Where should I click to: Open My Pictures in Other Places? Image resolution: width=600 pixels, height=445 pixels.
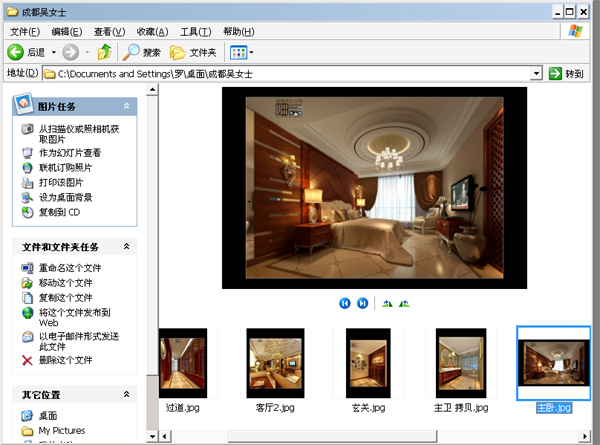62,431
